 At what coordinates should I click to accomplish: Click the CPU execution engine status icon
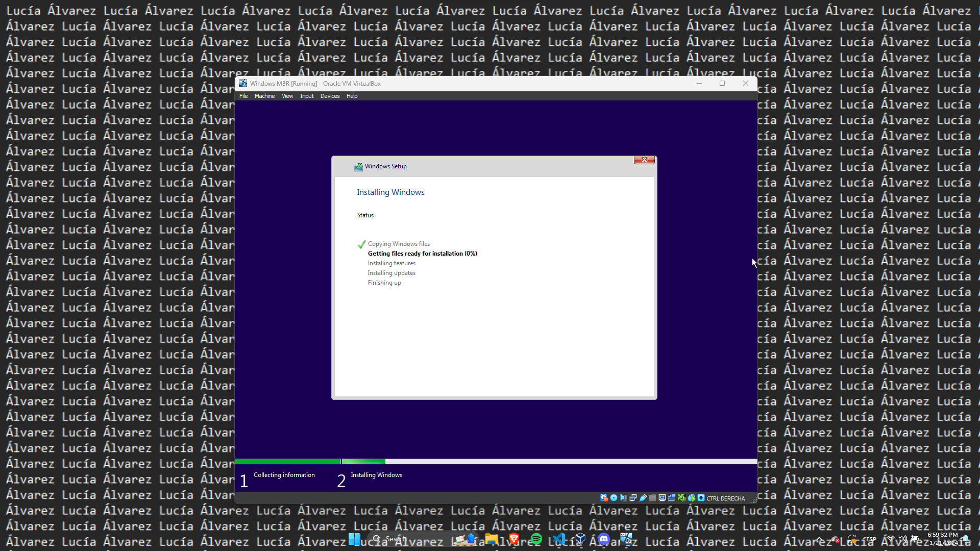coord(681,498)
